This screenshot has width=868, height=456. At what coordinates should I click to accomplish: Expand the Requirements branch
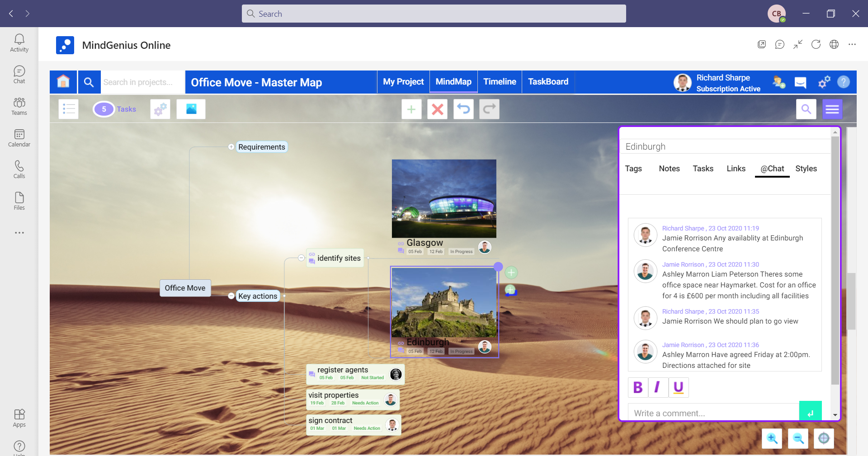pos(231,146)
